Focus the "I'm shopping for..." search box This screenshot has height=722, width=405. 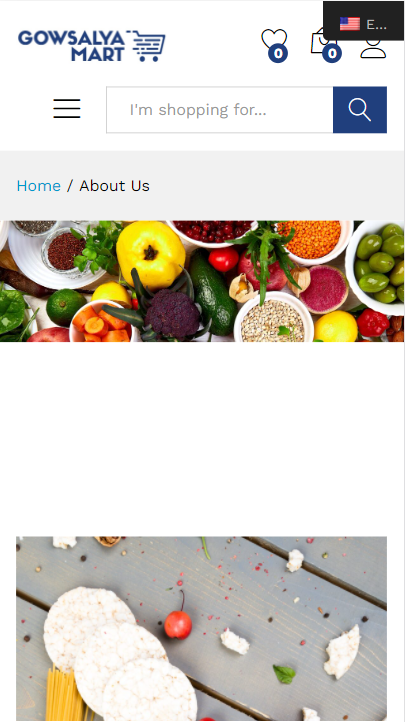(220, 110)
